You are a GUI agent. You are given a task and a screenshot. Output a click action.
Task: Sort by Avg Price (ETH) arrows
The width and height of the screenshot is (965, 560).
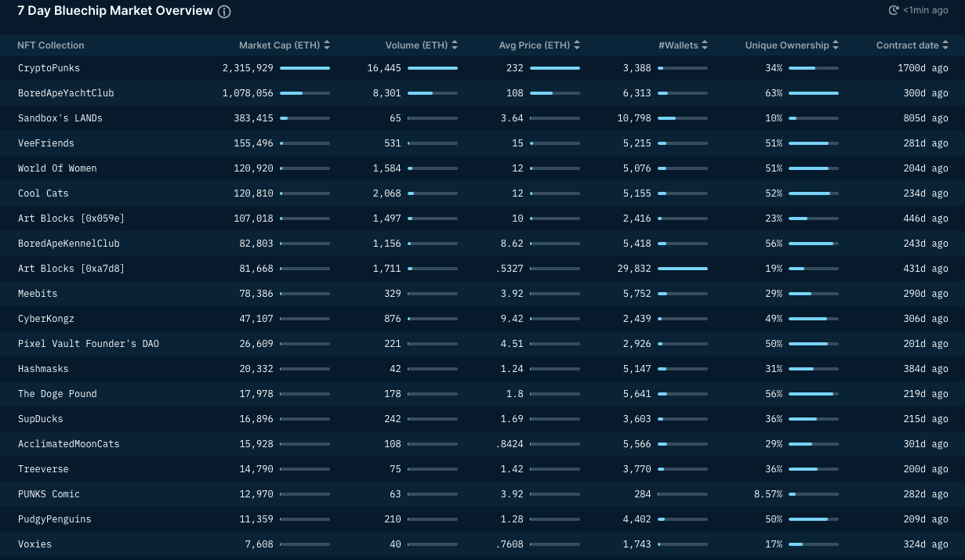(x=577, y=45)
